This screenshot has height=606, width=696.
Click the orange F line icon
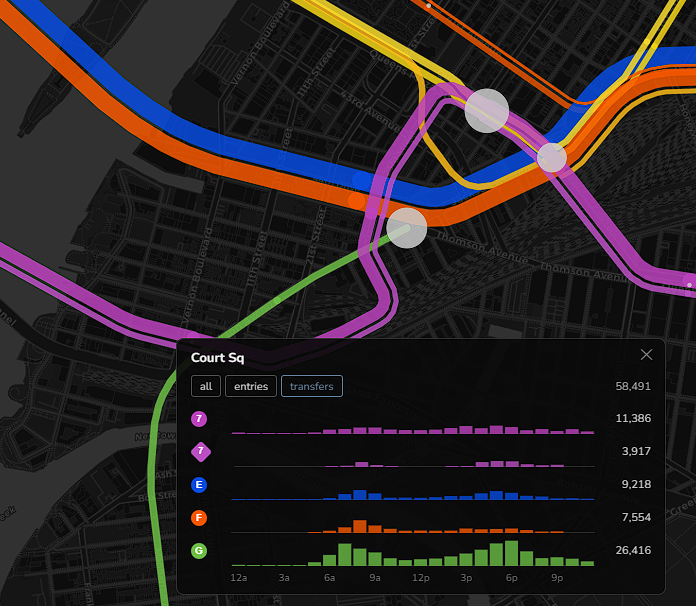click(x=199, y=518)
